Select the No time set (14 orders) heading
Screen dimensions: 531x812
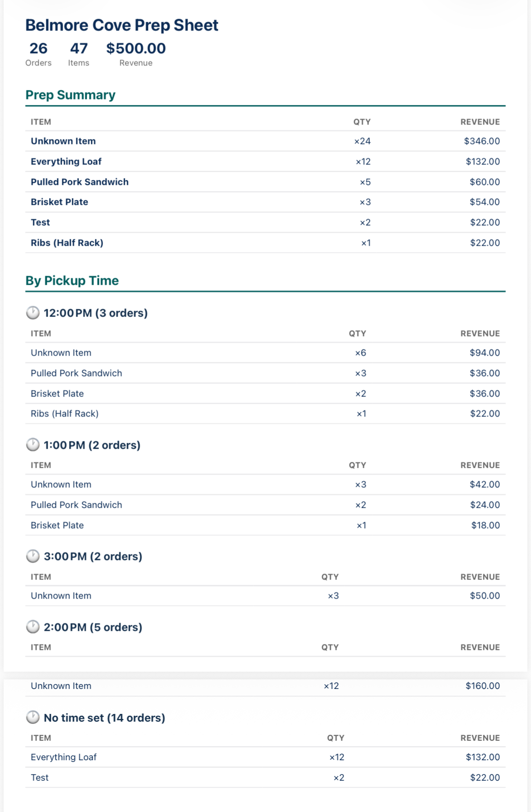tap(104, 718)
